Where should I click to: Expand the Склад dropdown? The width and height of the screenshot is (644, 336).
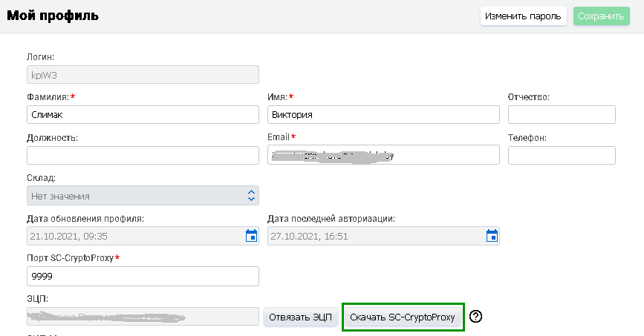coord(251,196)
